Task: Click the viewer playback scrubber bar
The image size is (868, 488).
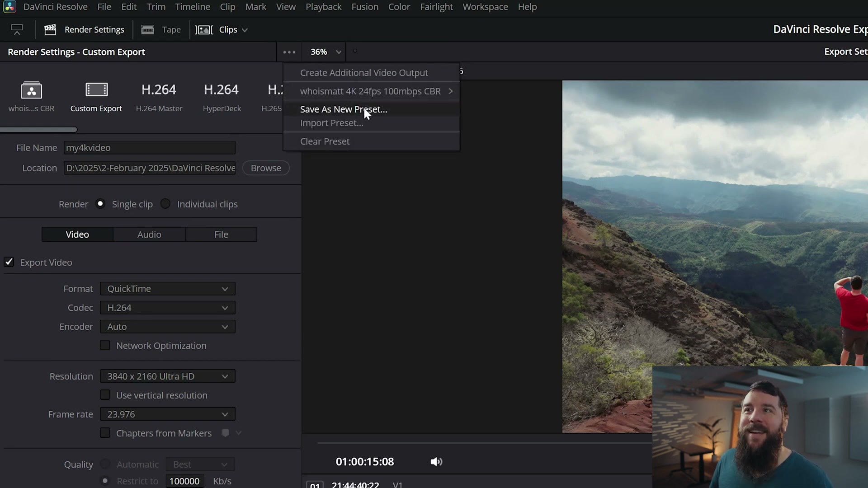Action: pos(485,443)
